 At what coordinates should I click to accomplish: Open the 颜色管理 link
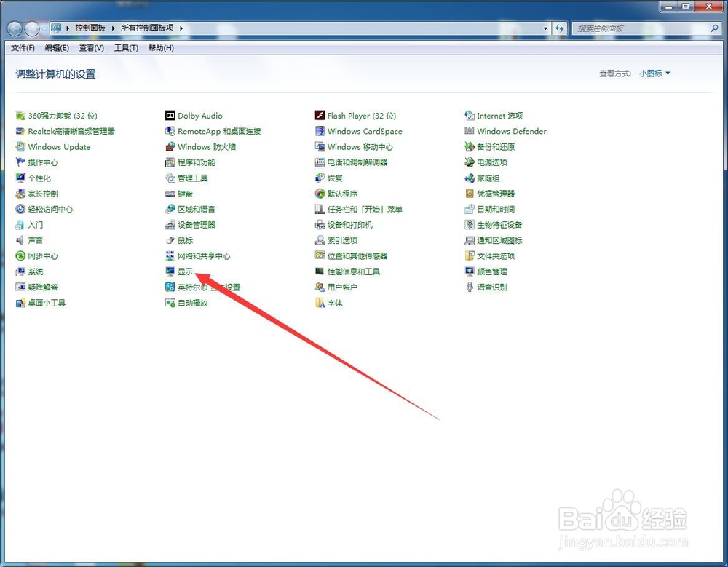(x=492, y=271)
